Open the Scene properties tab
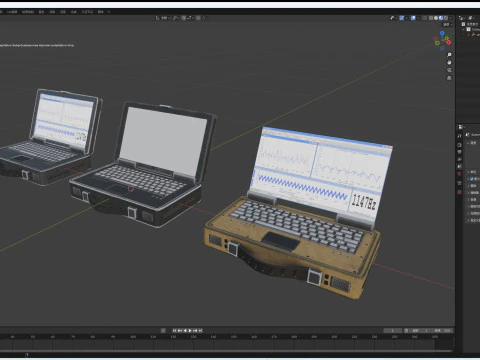The width and height of the screenshot is (480, 360). click(x=459, y=166)
